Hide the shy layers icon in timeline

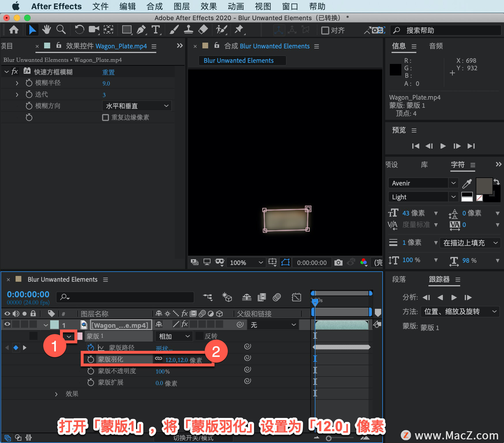pos(247,297)
